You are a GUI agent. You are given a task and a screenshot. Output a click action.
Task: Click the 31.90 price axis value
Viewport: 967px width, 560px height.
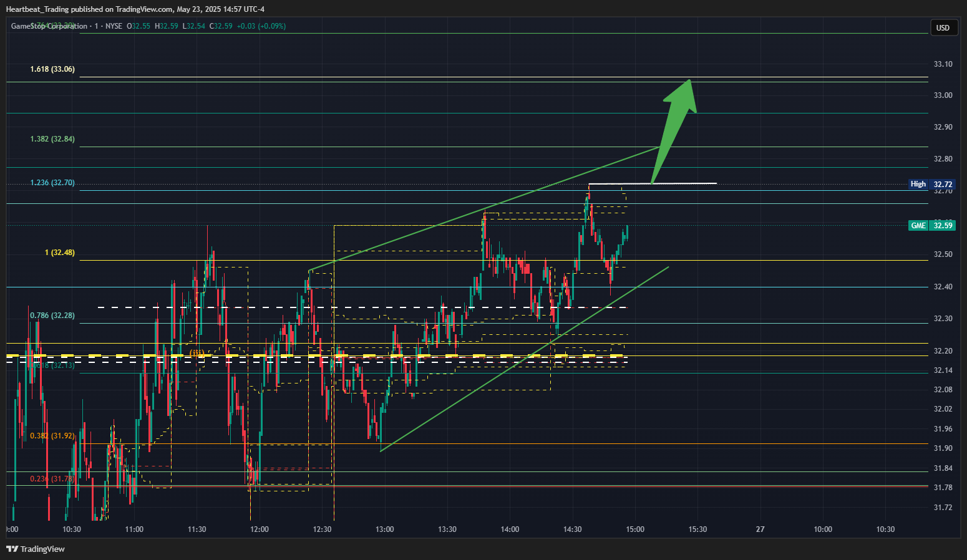tap(943, 448)
